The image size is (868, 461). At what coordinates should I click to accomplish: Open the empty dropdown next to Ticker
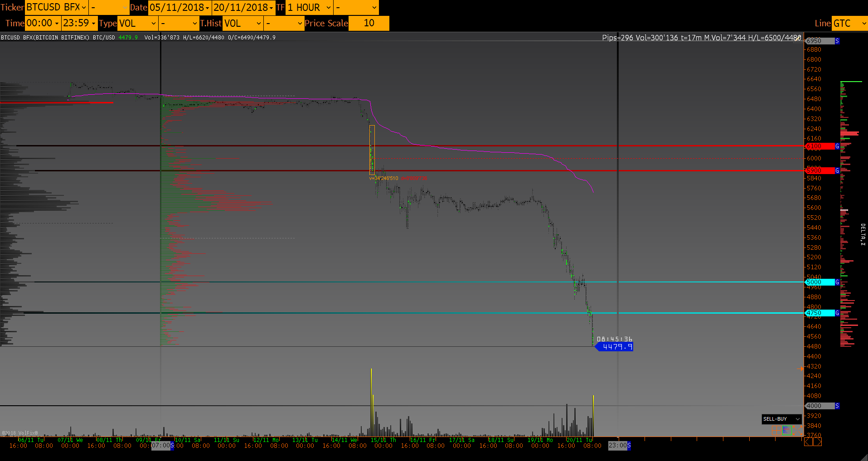click(109, 7)
